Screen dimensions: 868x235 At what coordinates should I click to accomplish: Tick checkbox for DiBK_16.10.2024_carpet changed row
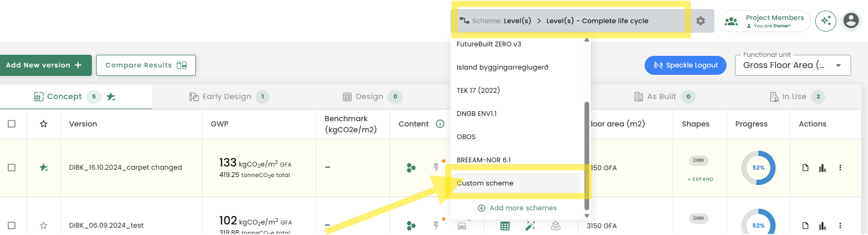pos(12,168)
